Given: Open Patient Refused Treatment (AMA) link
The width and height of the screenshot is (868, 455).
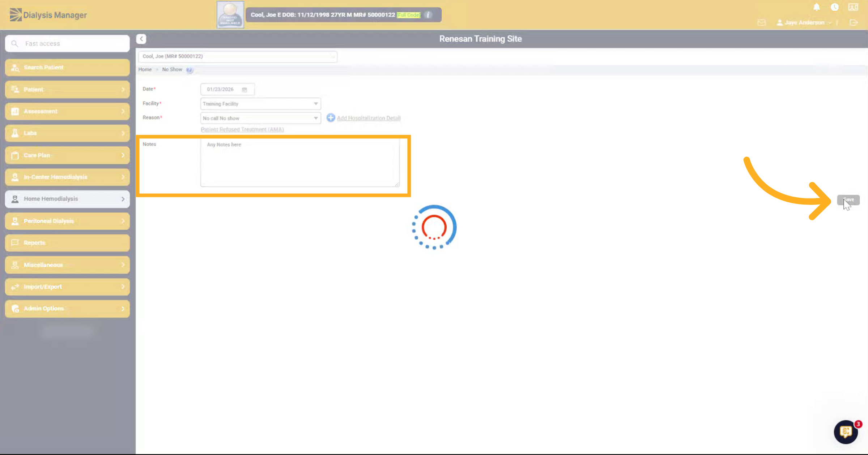Looking at the screenshot, I should click(x=242, y=129).
